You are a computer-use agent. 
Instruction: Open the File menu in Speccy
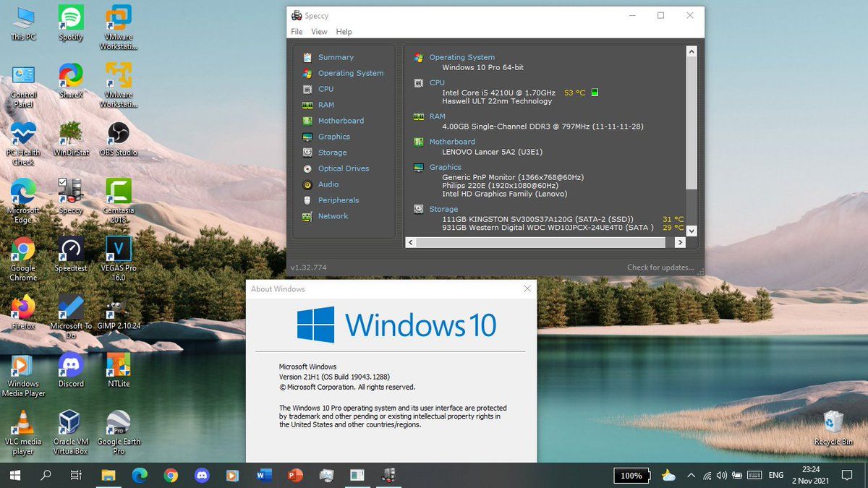coord(297,32)
